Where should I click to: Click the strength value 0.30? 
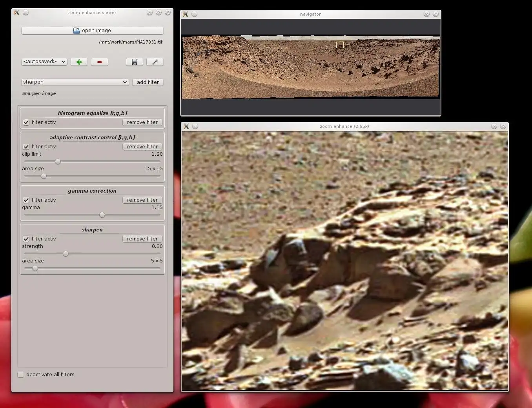(157, 246)
